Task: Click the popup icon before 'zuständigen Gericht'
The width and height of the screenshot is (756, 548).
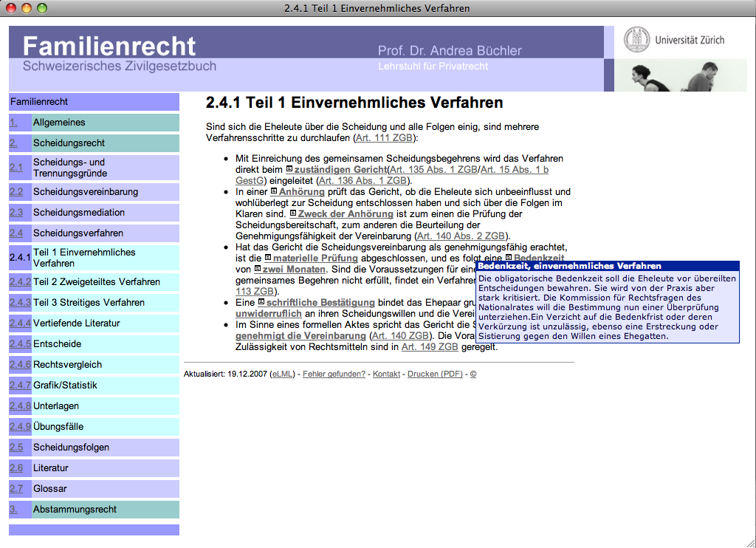Action: pos(289,169)
